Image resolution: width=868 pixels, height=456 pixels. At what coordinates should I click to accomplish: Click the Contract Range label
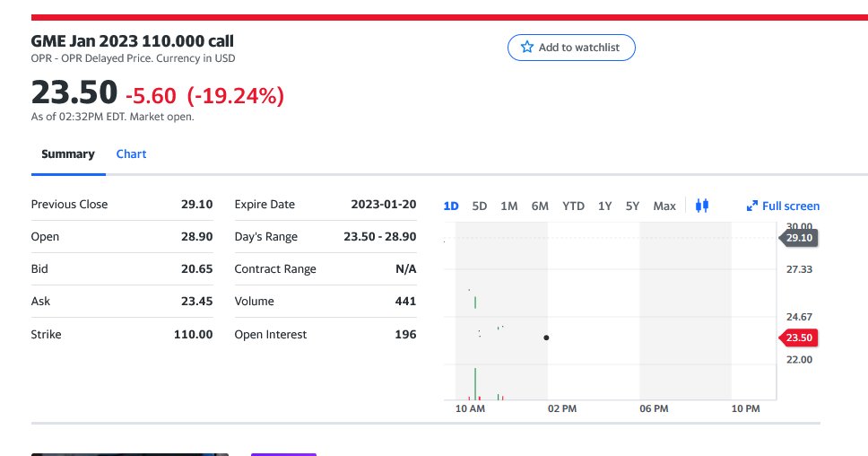tap(275, 268)
